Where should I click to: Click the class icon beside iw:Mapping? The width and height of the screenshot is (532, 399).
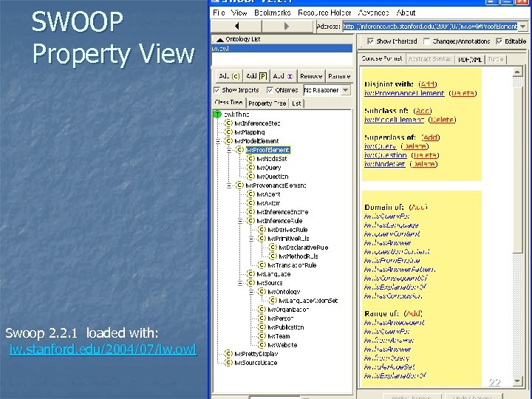click(x=228, y=132)
